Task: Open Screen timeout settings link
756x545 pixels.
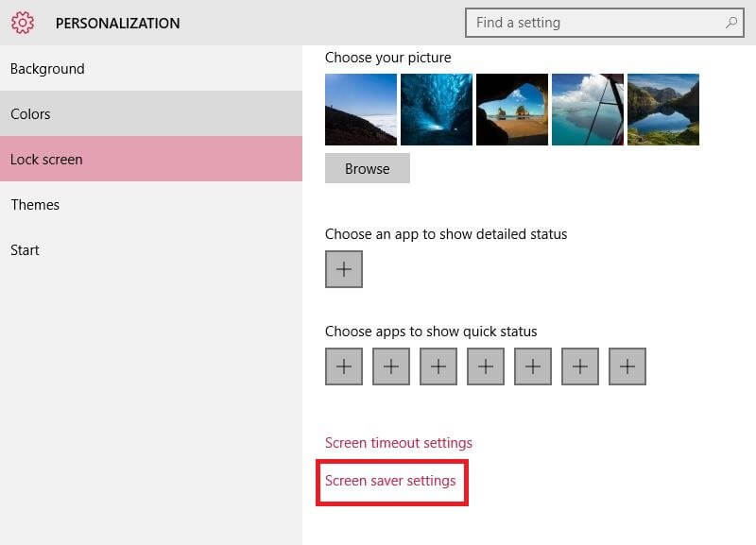Action: 399,443
